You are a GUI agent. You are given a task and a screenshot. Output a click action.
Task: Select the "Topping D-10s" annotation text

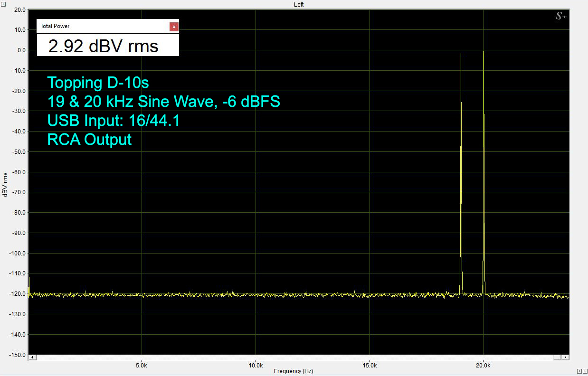pos(98,83)
